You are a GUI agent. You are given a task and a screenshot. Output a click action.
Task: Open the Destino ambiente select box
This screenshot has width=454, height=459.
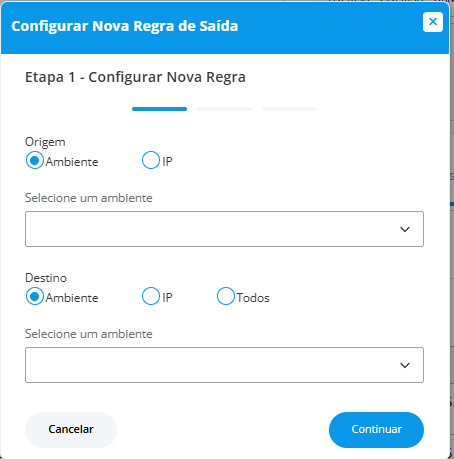tap(224, 365)
